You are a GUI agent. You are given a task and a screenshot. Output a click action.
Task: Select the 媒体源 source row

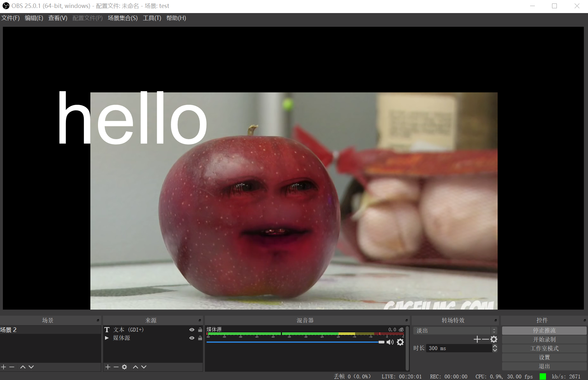tap(153, 338)
